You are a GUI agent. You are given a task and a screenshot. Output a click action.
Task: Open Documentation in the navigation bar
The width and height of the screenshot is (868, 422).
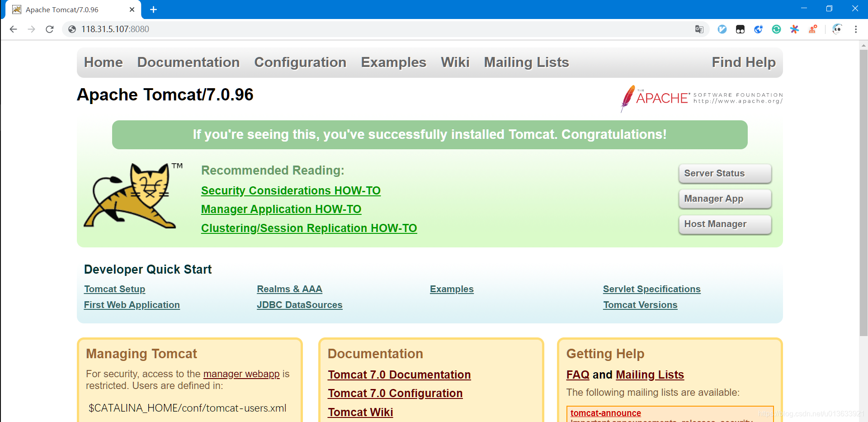tap(189, 62)
